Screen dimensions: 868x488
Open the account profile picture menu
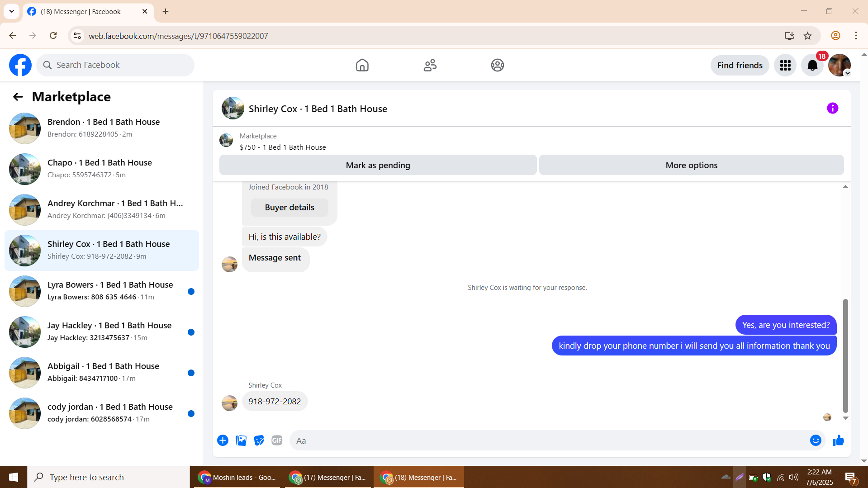(840, 65)
